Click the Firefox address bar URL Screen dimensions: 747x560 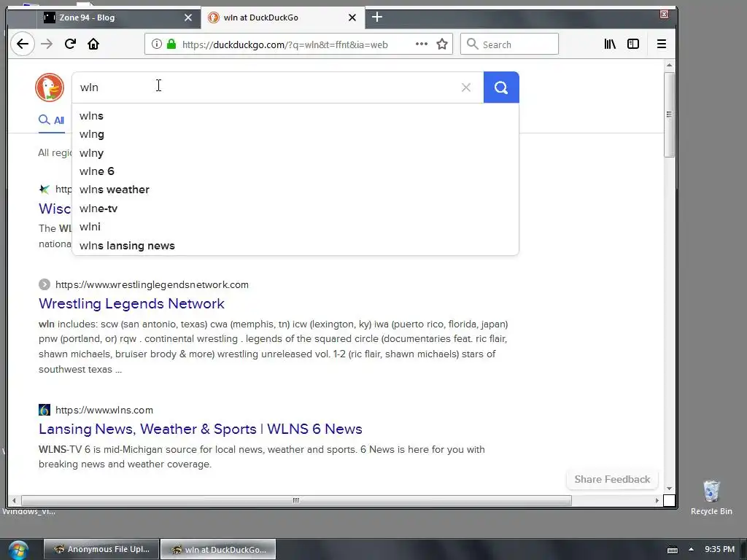pos(285,44)
